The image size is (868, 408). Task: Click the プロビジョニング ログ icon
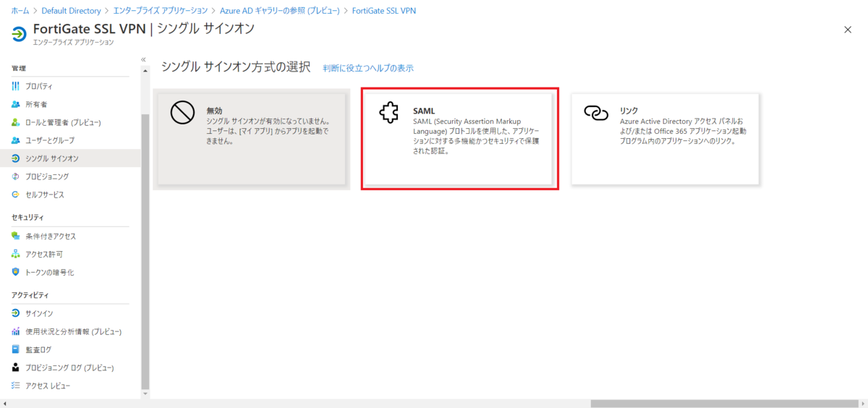coord(16,367)
